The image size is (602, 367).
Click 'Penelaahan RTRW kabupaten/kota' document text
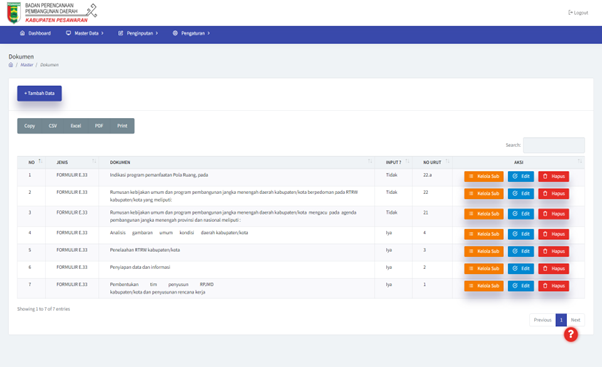(145, 250)
